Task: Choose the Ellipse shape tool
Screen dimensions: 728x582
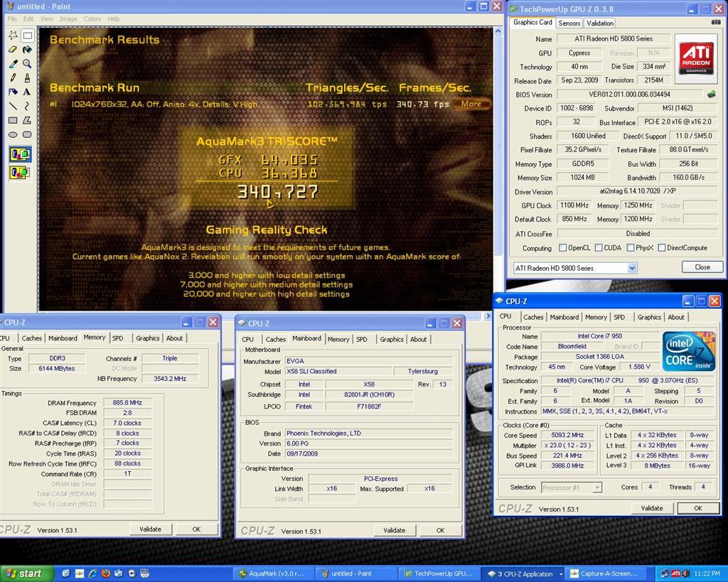Action: (x=13, y=134)
